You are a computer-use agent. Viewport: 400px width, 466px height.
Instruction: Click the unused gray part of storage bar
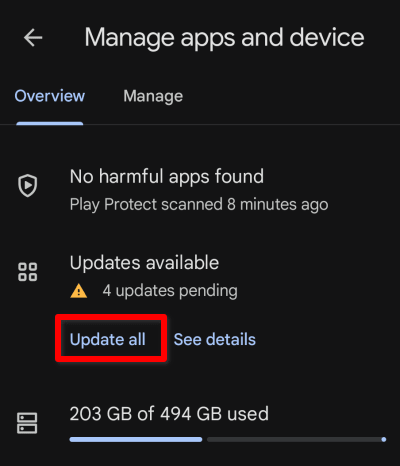click(294, 440)
